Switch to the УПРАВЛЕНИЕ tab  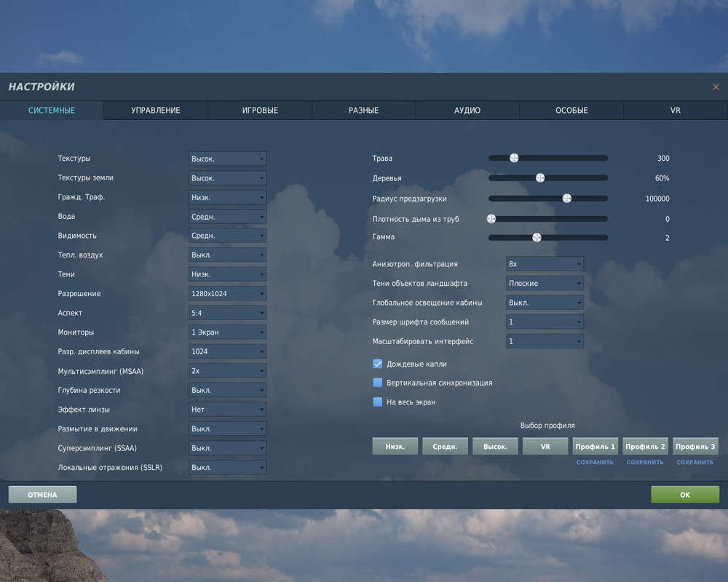154,110
